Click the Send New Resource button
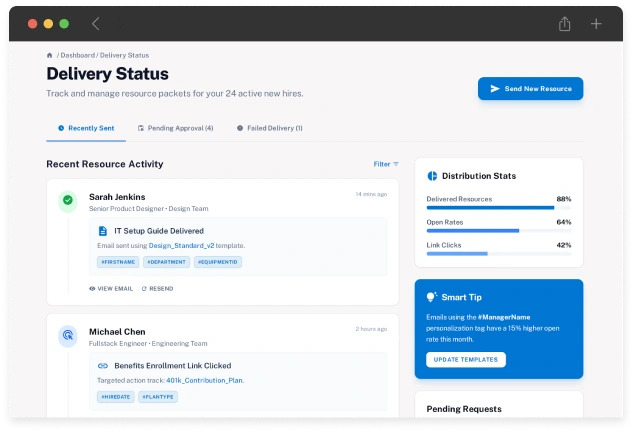The width and height of the screenshot is (634, 432). point(530,89)
